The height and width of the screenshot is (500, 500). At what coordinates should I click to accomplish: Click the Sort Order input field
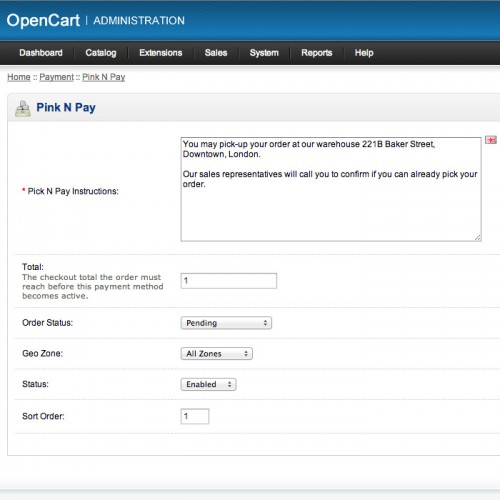point(195,416)
